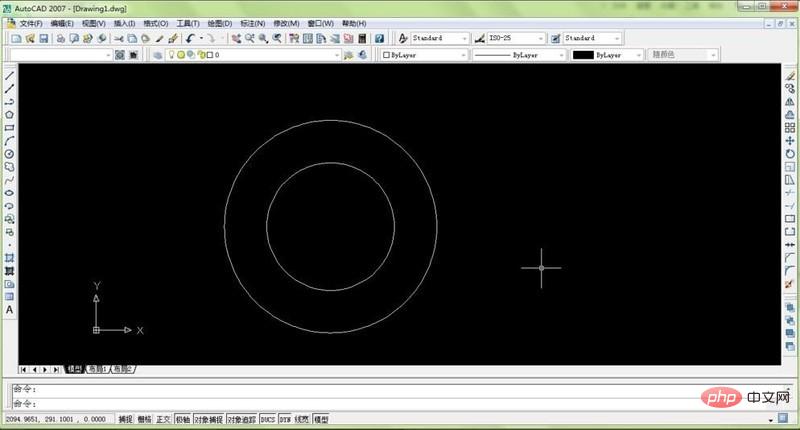
Task: Select the Revision Cloud tool
Action: tap(9, 167)
